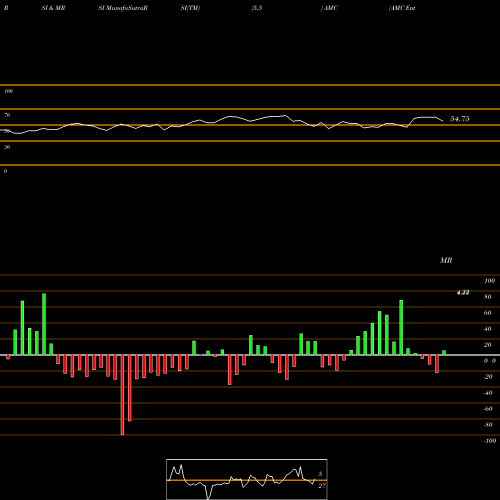This screenshot has height=500, width=500.
Task: Select the 60 label on MR axis
Action: pyautogui.click(x=488, y=313)
